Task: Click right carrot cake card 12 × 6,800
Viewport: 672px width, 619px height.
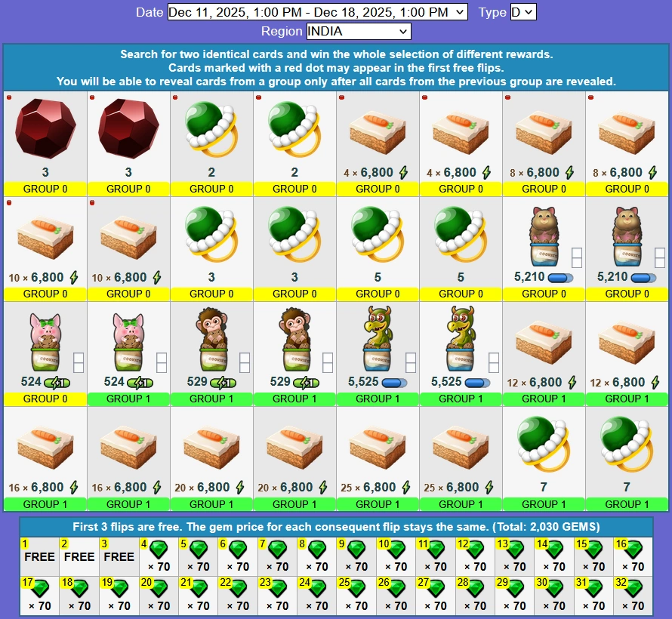Action: 627,354
